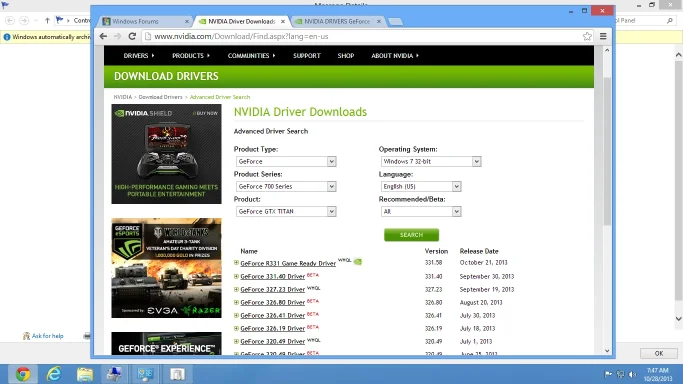Open the GeForce 327.23 Driver link
The height and width of the screenshot is (384, 683).
coord(272,290)
